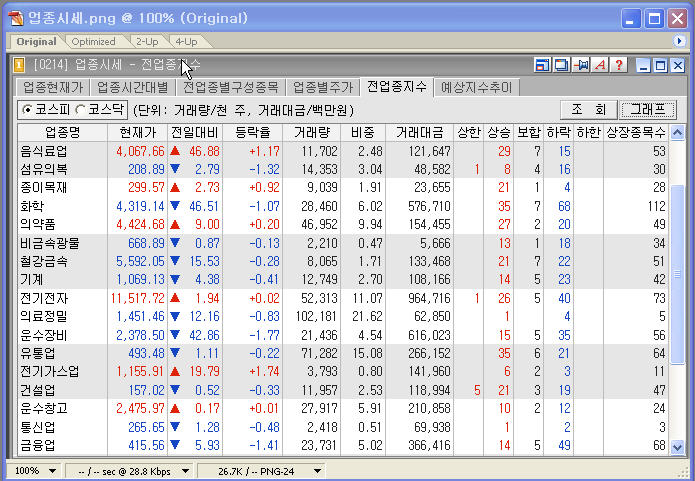Click the second icon in the inner title bar

tap(561, 65)
